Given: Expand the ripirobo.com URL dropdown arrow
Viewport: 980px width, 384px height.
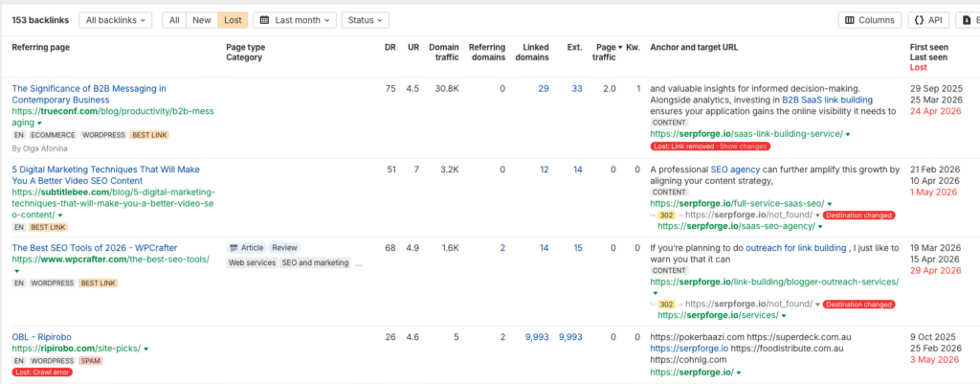Looking at the screenshot, I should [x=145, y=349].
